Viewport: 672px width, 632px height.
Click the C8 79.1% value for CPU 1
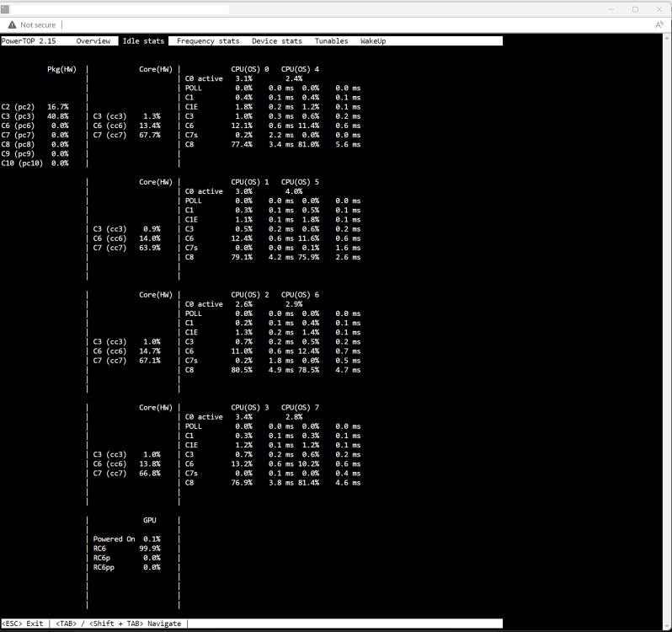pos(242,257)
